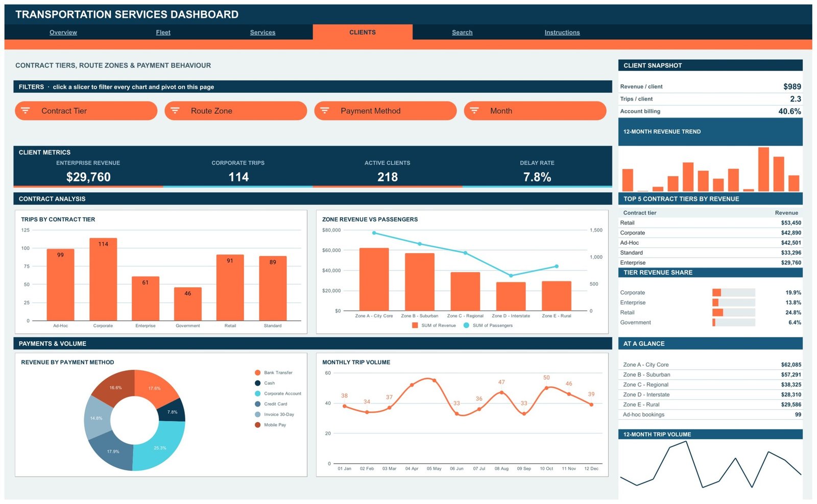Viewport: 817px width, 504px height.
Task: Click SUM of Revenue legend square
Action: pos(415,325)
